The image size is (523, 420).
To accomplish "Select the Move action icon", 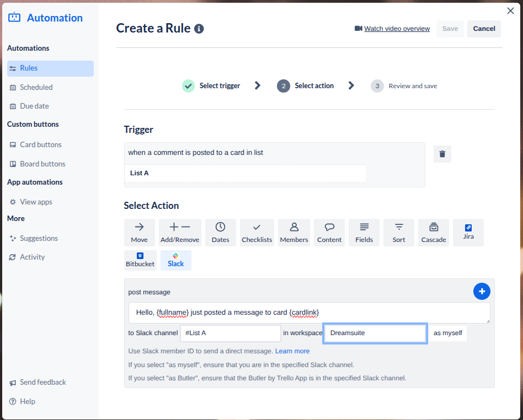I will tap(140, 232).
